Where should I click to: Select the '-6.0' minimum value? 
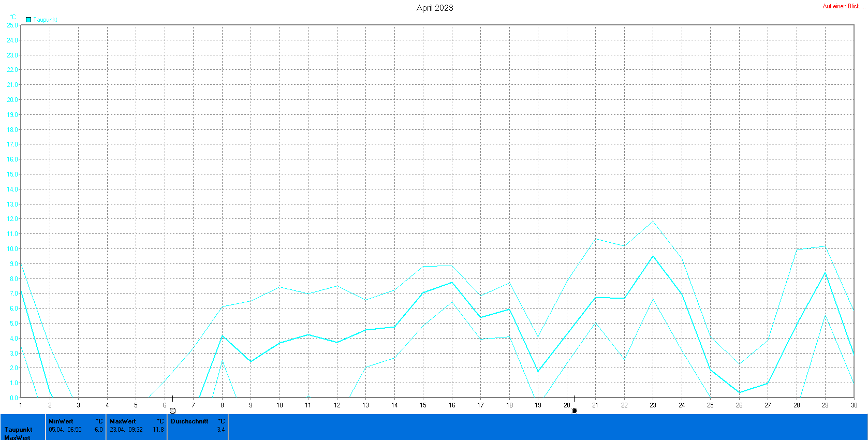coord(98,430)
